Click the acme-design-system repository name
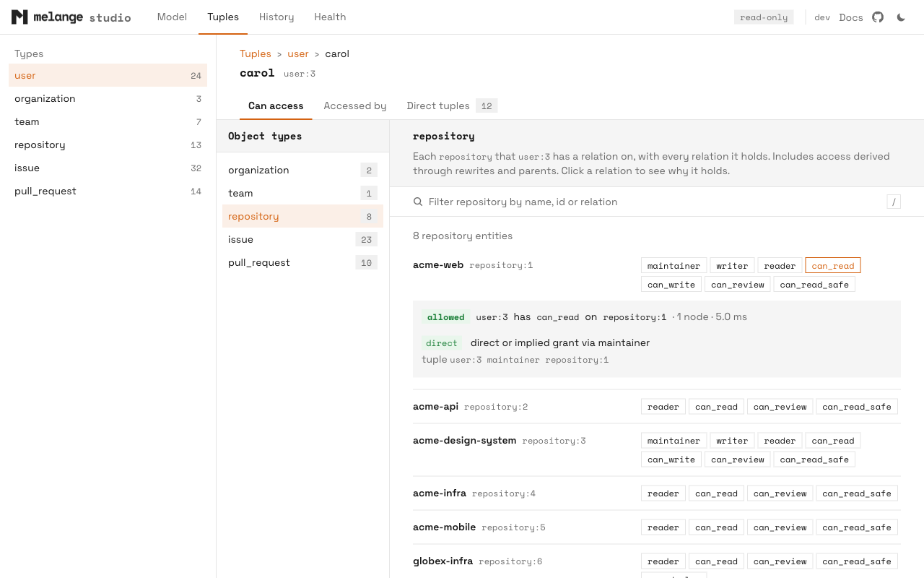Viewport: 924px width, 578px height. (465, 440)
